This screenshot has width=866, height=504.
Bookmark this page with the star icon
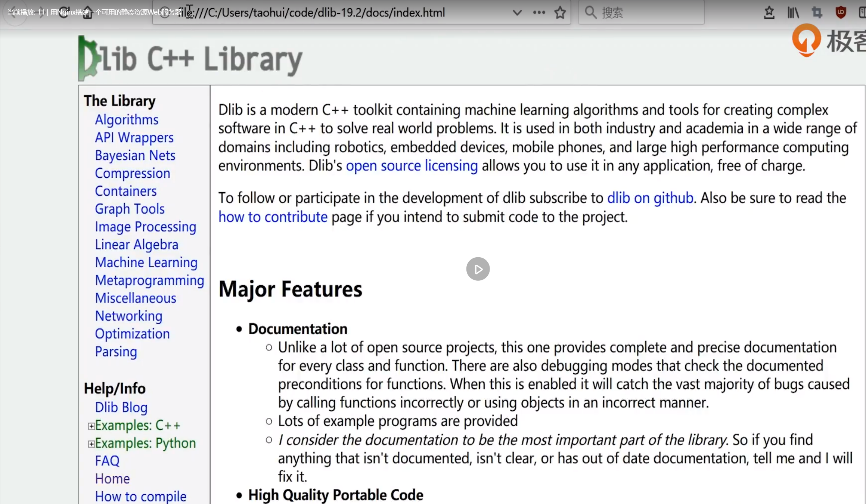point(560,13)
